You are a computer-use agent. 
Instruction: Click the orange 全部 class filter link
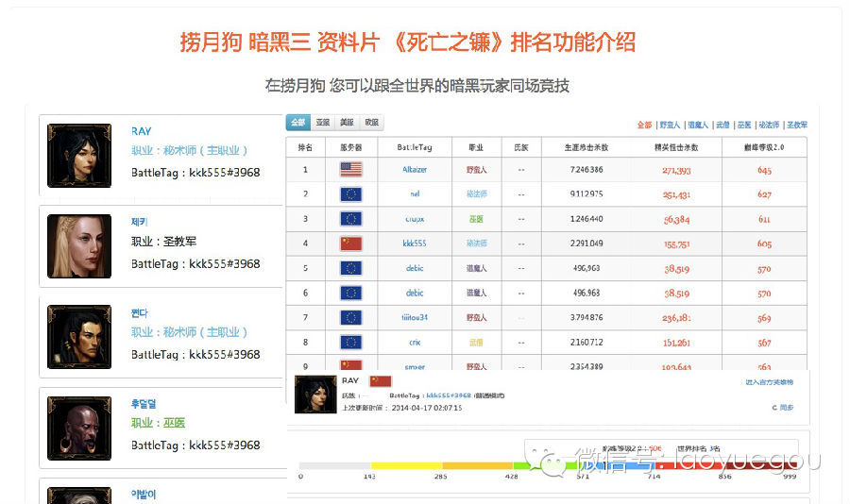coord(644,125)
